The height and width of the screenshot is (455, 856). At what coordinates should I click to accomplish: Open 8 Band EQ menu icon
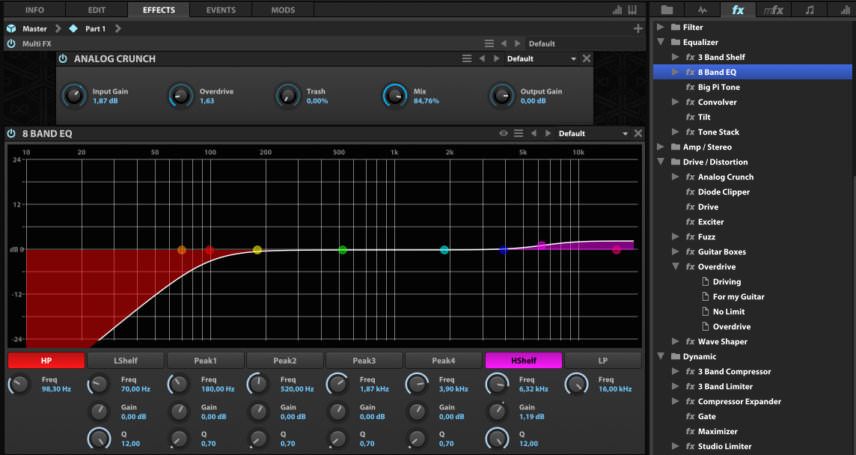[519, 133]
